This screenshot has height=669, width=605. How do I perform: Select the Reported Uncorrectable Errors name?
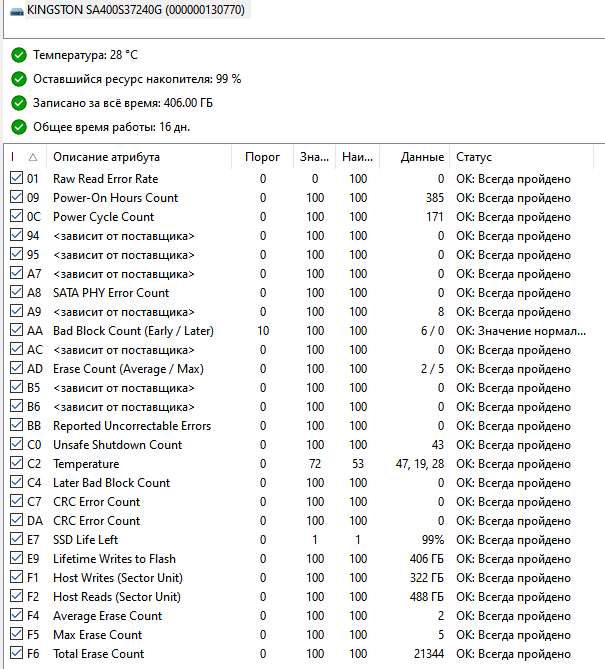tap(132, 426)
